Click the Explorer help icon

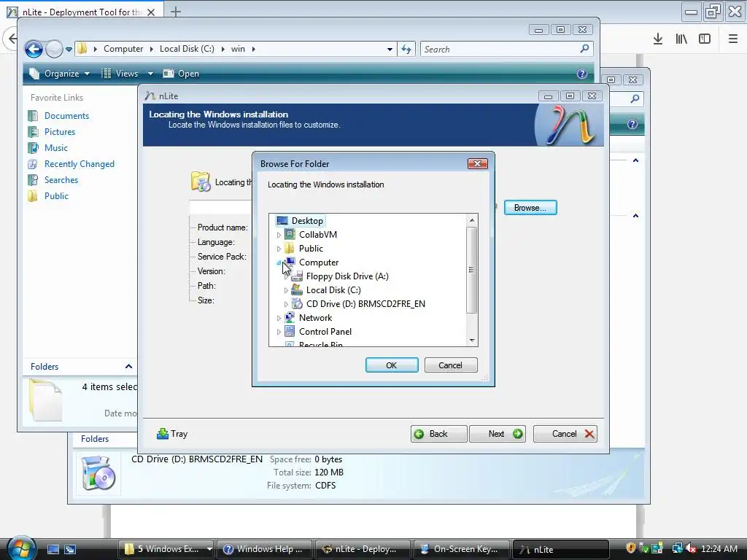coord(581,74)
